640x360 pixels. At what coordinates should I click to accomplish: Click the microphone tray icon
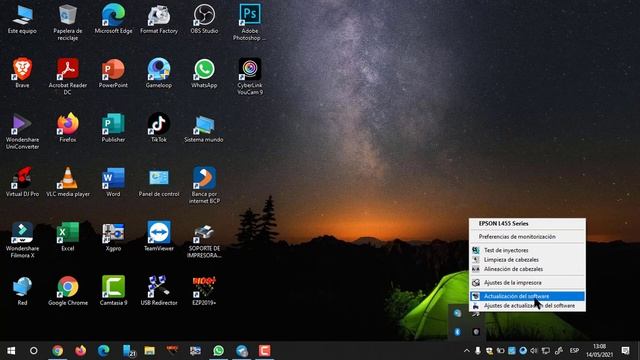click(478, 351)
